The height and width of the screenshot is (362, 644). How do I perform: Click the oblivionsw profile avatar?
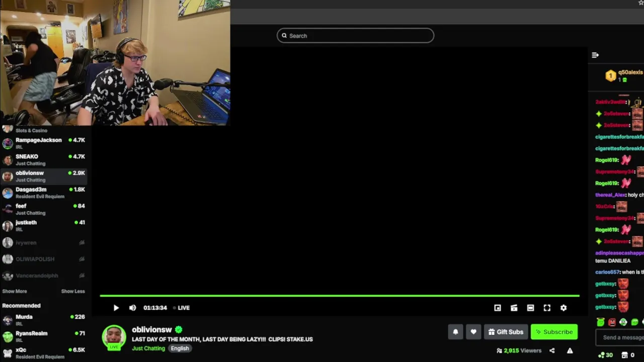tap(114, 337)
